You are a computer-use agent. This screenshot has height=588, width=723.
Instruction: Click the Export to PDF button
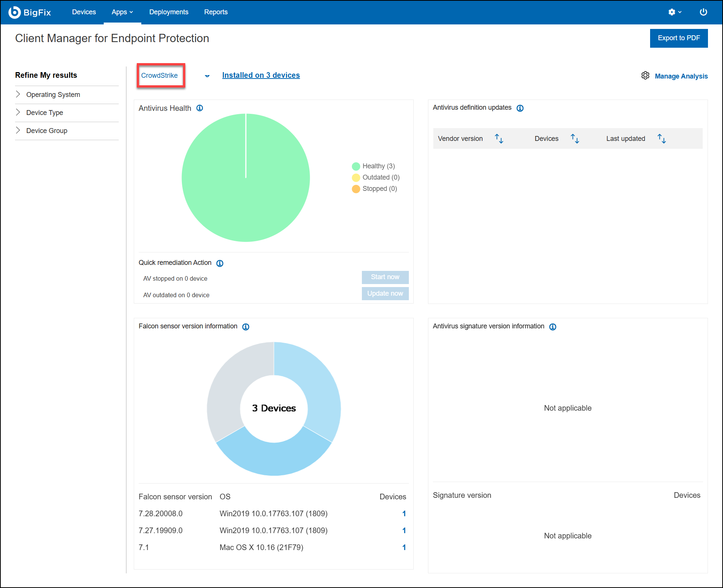point(679,38)
